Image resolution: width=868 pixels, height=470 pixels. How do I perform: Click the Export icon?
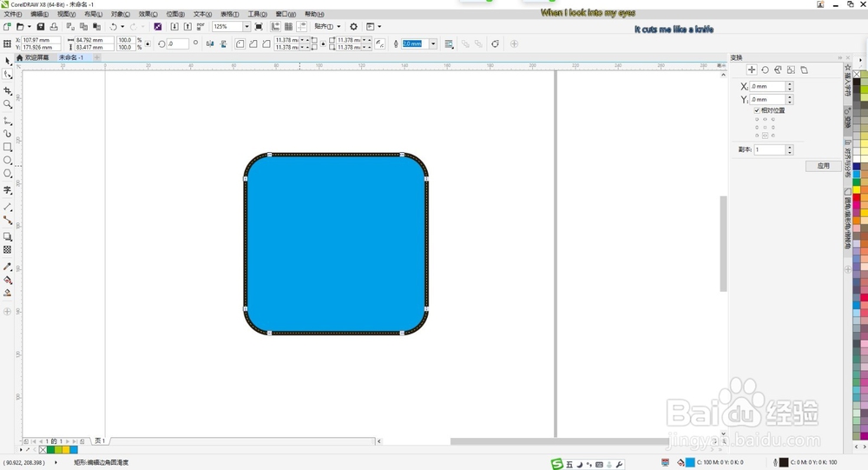(x=187, y=27)
